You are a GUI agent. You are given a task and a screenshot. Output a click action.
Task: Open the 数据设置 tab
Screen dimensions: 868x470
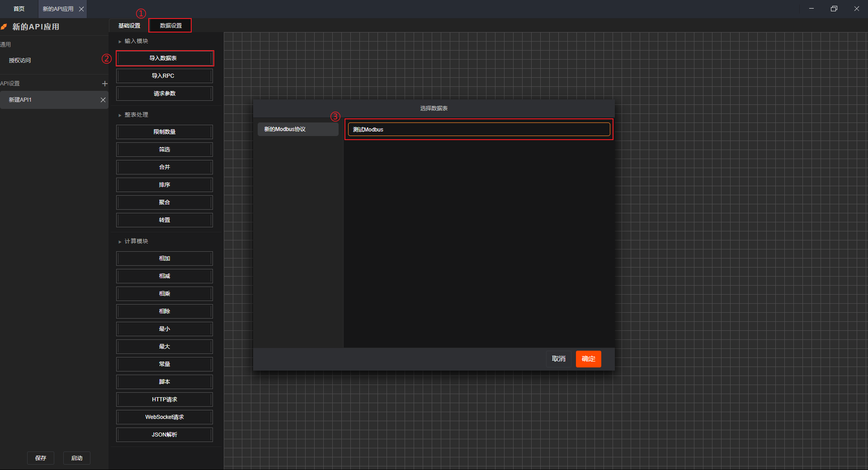[170, 26]
